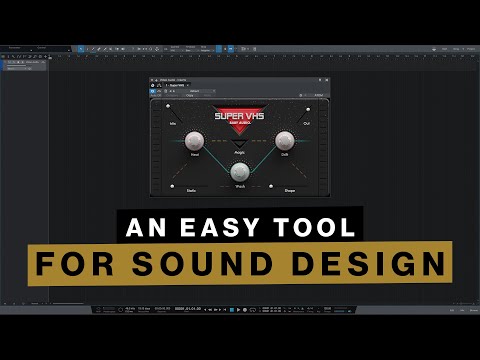Click the Copy button in plugin header
Screen dimensions: 480x360
(190, 95)
